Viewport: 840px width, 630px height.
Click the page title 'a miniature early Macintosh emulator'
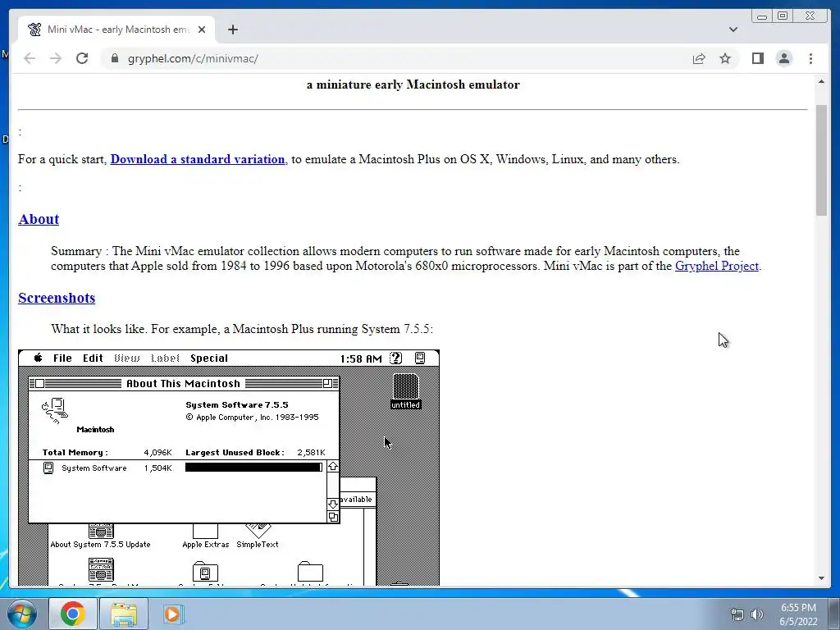(x=413, y=84)
